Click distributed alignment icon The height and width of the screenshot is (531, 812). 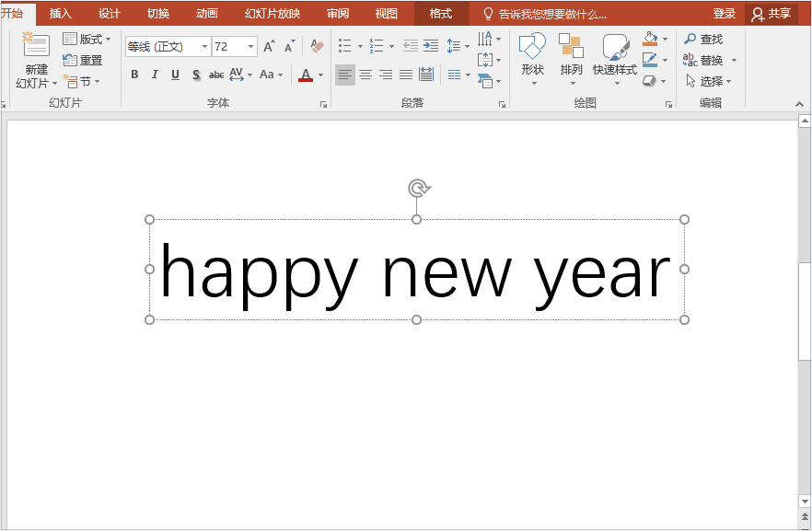(426, 75)
